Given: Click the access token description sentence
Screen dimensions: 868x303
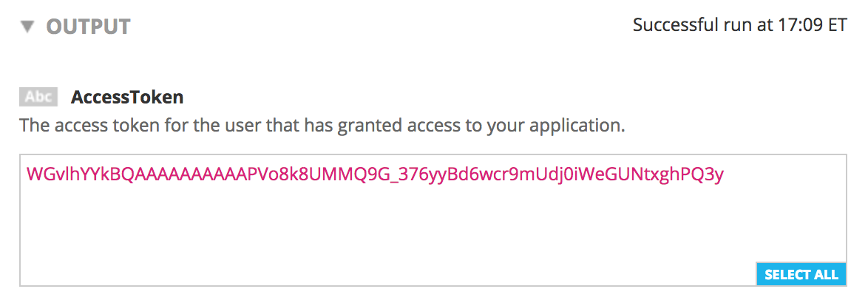Looking at the screenshot, I should tap(322, 125).
